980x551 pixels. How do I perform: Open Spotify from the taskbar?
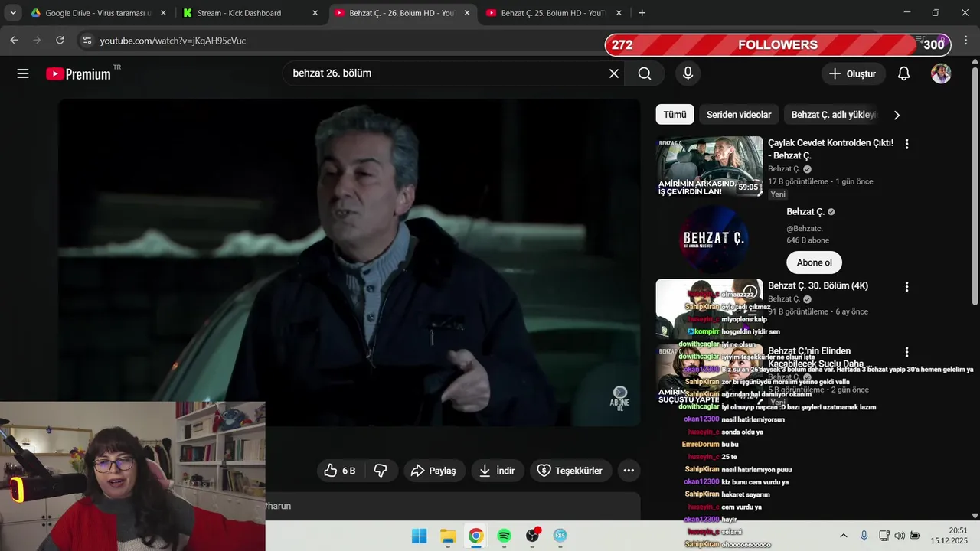[x=504, y=536]
